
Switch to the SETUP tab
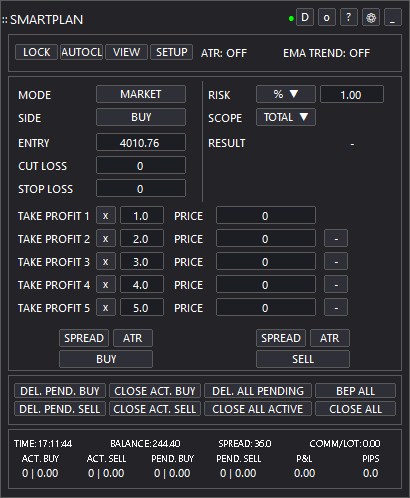tap(172, 52)
